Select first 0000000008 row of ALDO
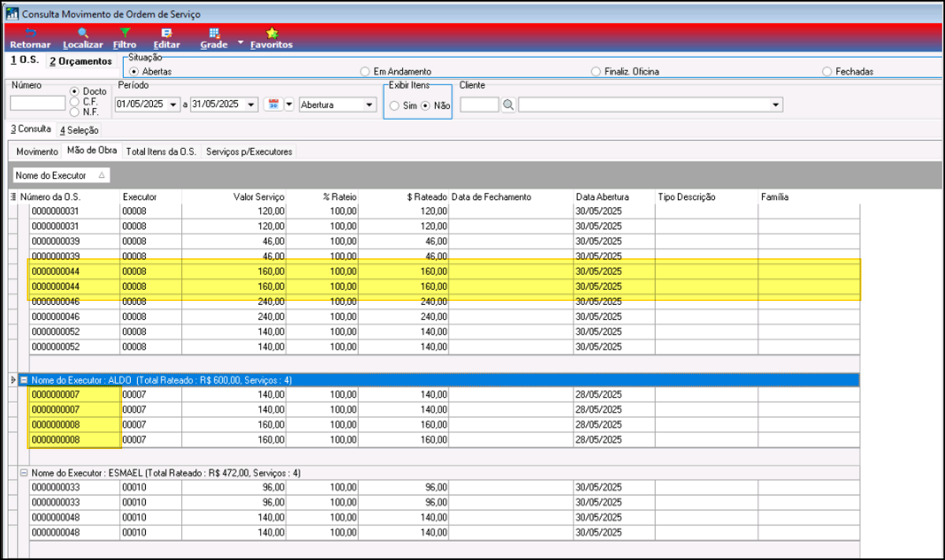Screen dimensions: 945x560 coord(445,425)
